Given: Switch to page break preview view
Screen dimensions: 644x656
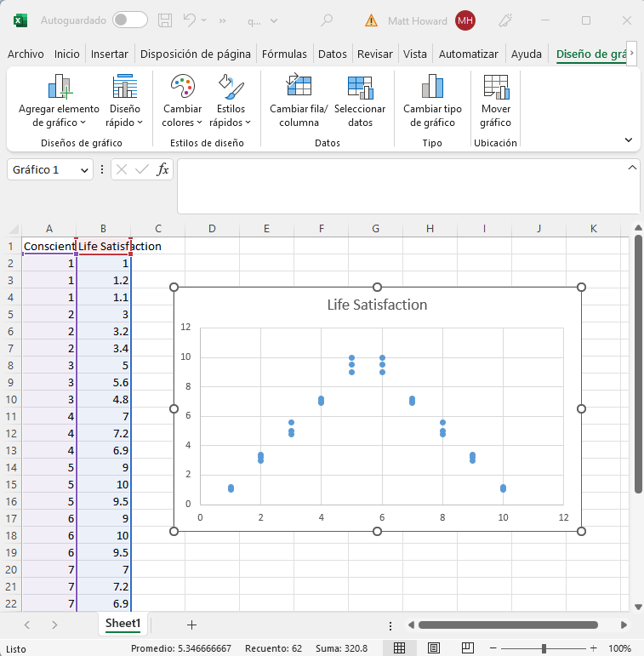Looking at the screenshot, I should coord(466,648).
